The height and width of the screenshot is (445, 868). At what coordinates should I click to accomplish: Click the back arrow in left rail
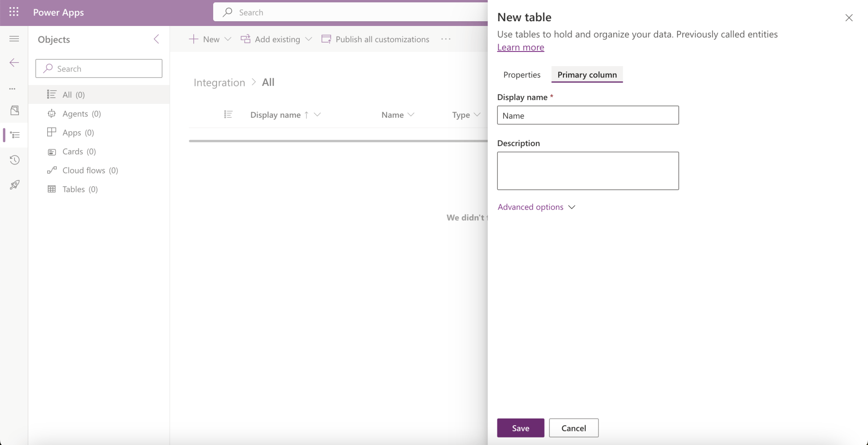pos(14,63)
